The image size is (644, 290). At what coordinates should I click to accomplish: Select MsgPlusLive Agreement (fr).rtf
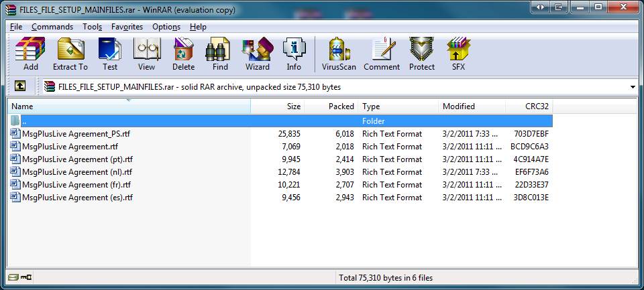pos(280,185)
